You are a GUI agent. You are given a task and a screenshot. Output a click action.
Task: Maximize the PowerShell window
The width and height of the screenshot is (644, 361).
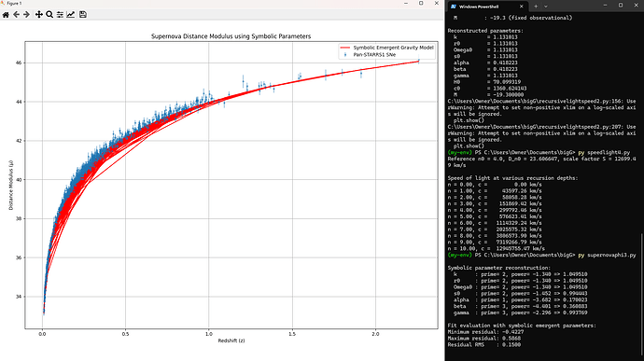pyautogui.click(x=621, y=6)
